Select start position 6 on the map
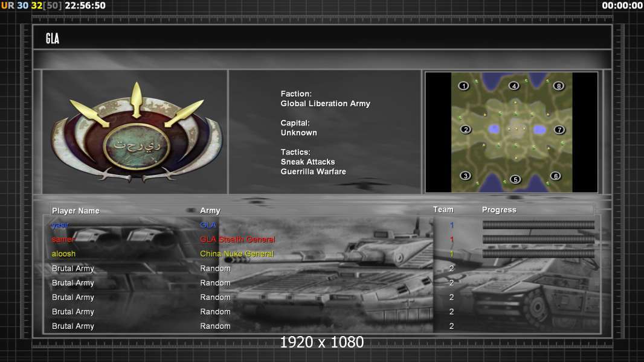 pos(556,176)
